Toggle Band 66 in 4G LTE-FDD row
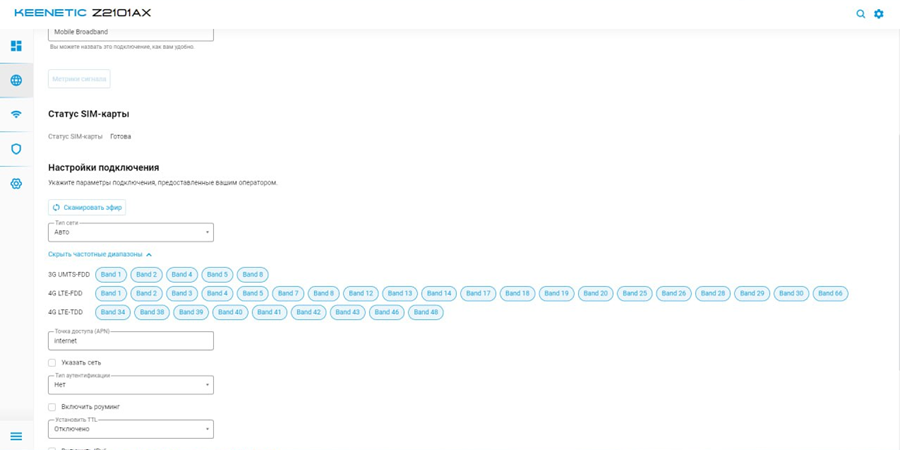 (x=830, y=293)
